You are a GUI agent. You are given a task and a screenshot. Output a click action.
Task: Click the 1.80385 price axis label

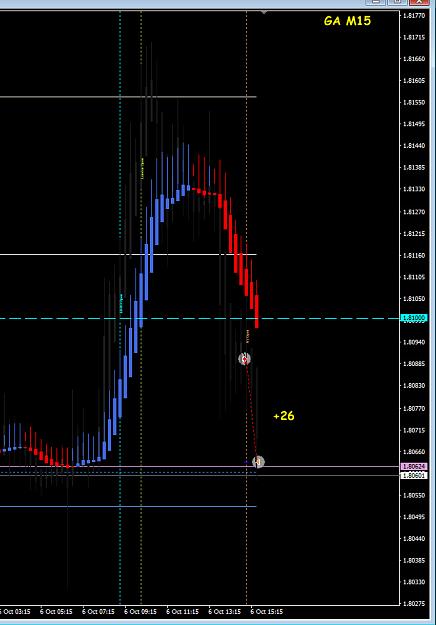tap(414, 560)
